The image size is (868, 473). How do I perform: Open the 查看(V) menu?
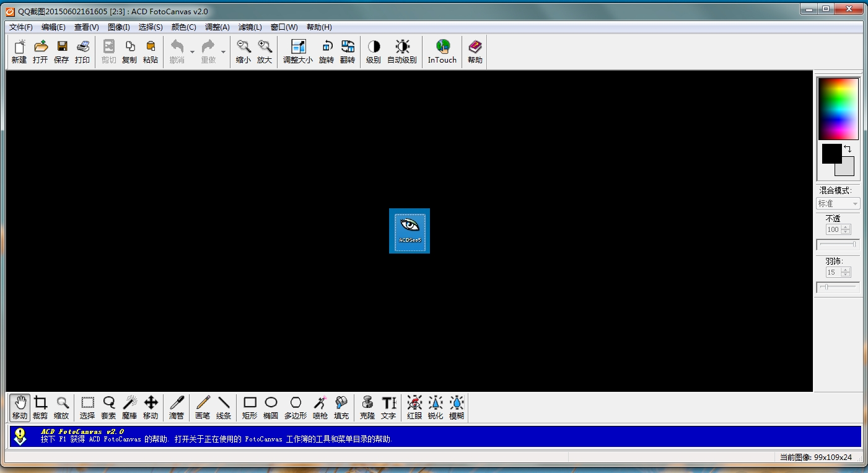pyautogui.click(x=86, y=27)
